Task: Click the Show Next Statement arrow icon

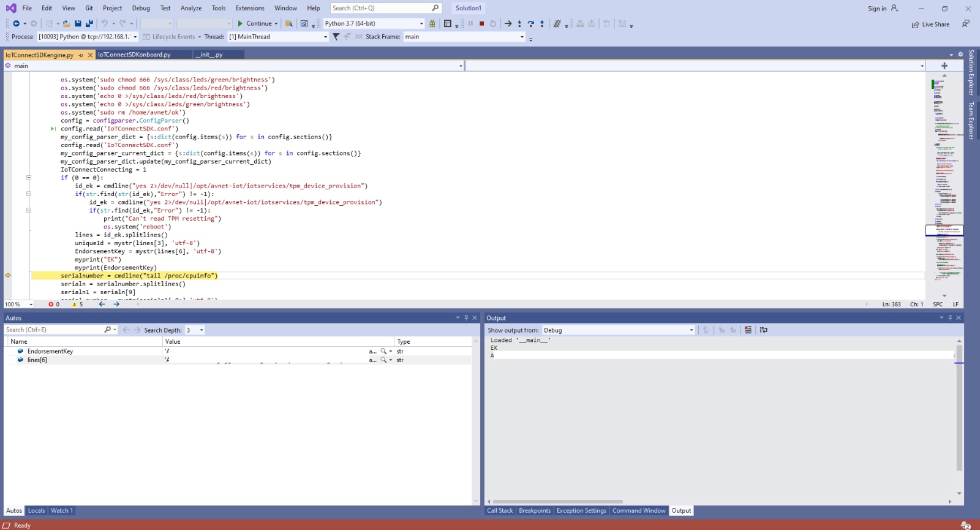Action: click(508, 23)
